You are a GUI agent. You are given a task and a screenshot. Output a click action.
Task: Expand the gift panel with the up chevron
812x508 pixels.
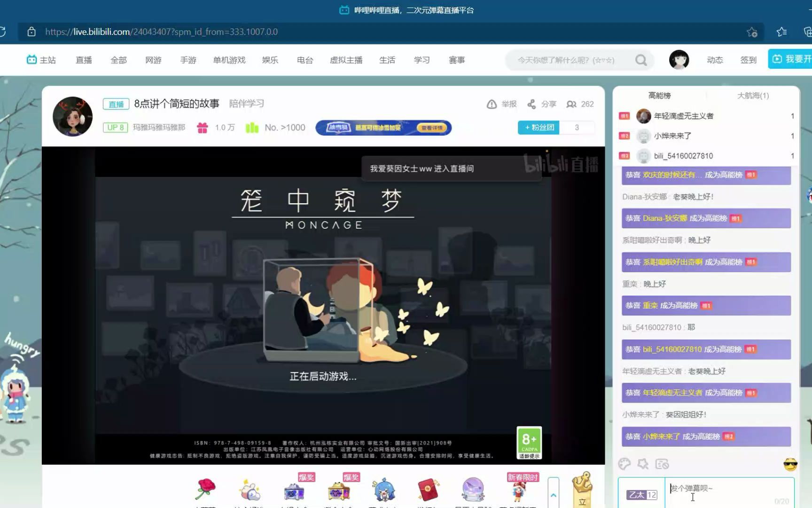[x=554, y=494]
